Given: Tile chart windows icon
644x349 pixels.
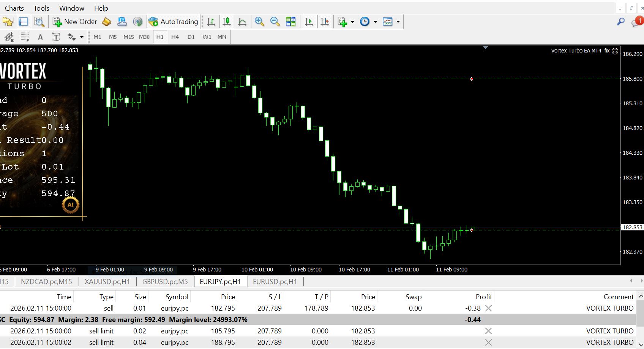Looking at the screenshot, I should 290,22.
